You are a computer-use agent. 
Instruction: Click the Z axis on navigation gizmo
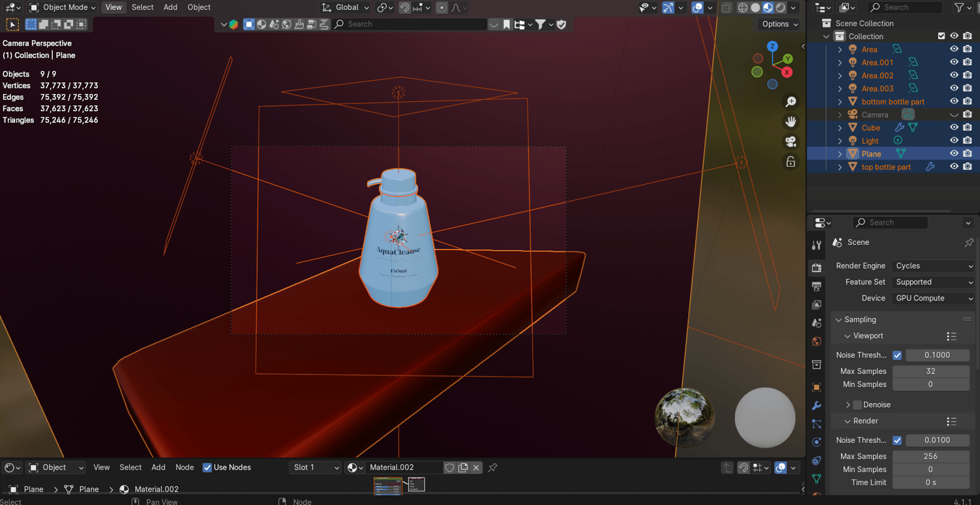click(772, 46)
